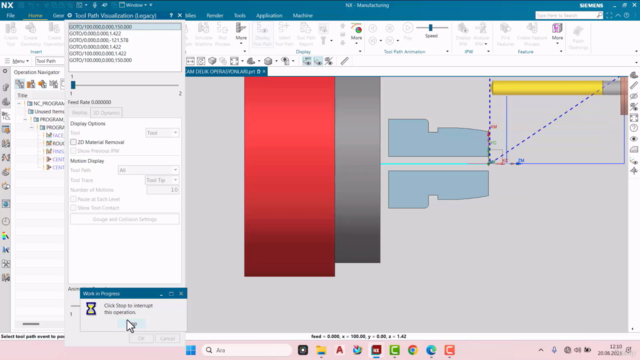640x360 pixels.
Task: Click the help question mark in Tool Path Visualization
Action: point(171,16)
